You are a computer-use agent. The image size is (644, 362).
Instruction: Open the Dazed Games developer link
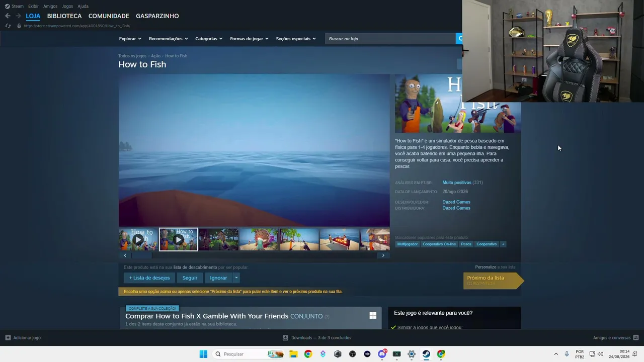[456, 202]
